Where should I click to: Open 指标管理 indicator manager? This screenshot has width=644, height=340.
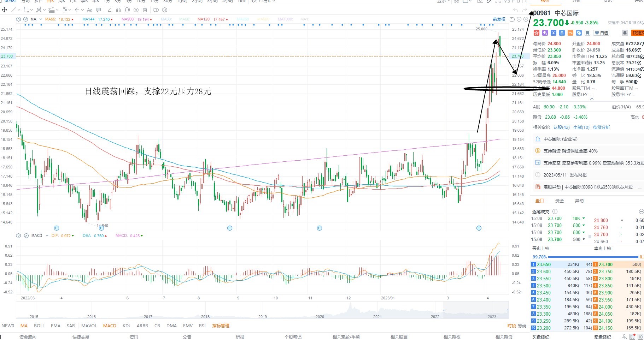[221, 326]
